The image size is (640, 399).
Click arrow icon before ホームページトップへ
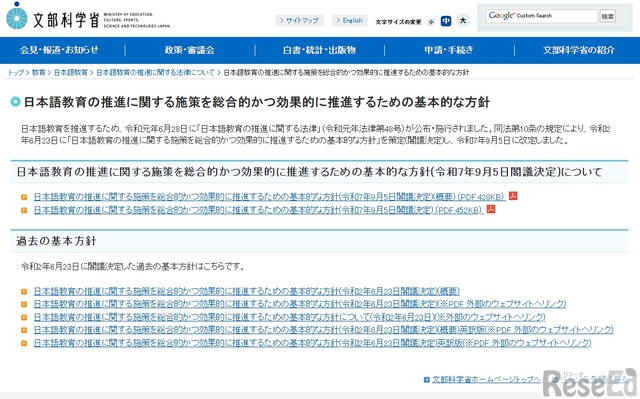(x=427, y=380)
